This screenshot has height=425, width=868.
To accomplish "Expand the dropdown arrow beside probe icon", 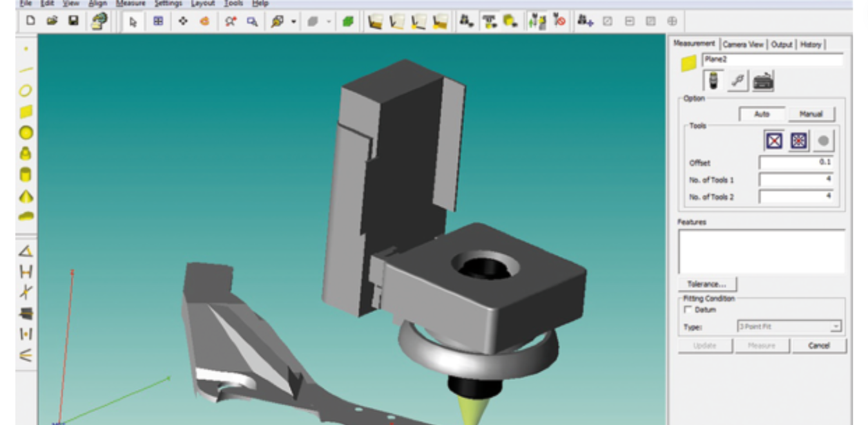I will point(294,21).
